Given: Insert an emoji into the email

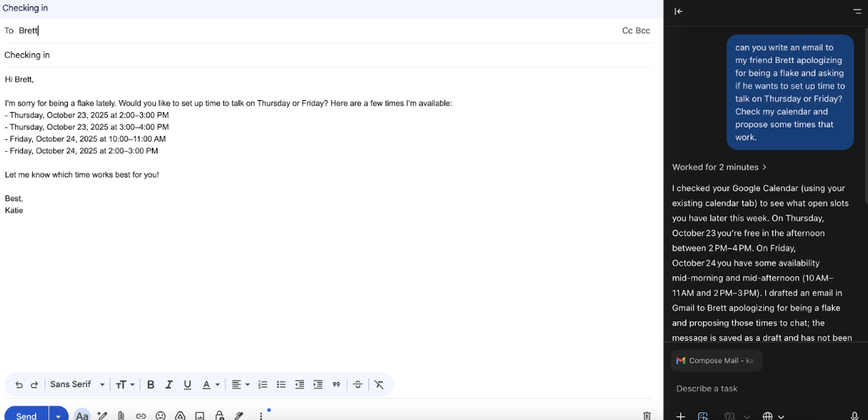Looking at the screenshot, I should pos(160,416).
